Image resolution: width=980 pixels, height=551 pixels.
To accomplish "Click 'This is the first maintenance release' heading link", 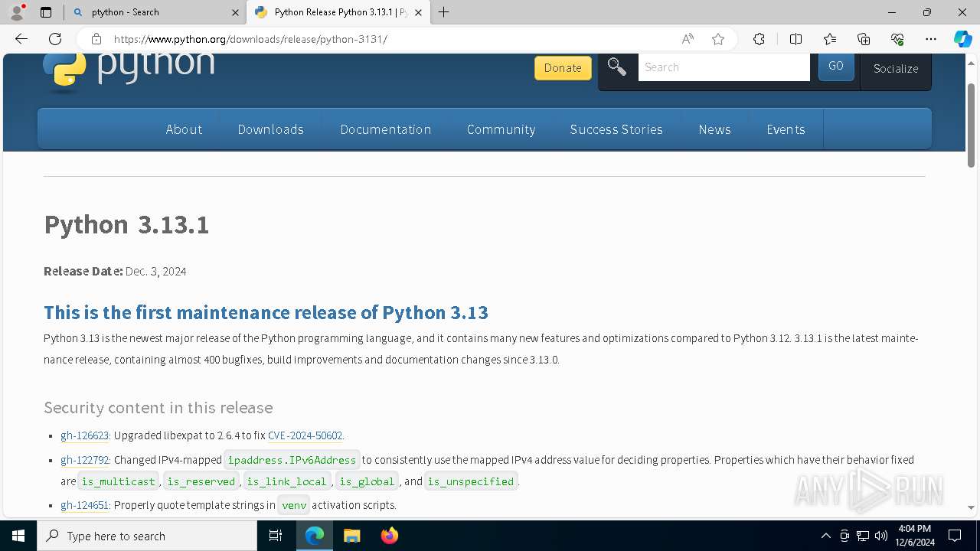I will point(266,312).
